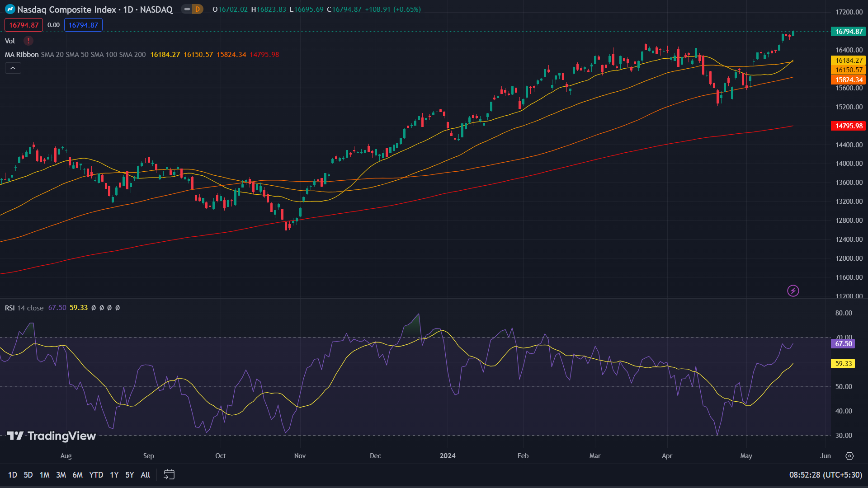Screen dimensions: 868x488
Task: Click the SMA 200 value label 14795.98
Action: point(849,126)
